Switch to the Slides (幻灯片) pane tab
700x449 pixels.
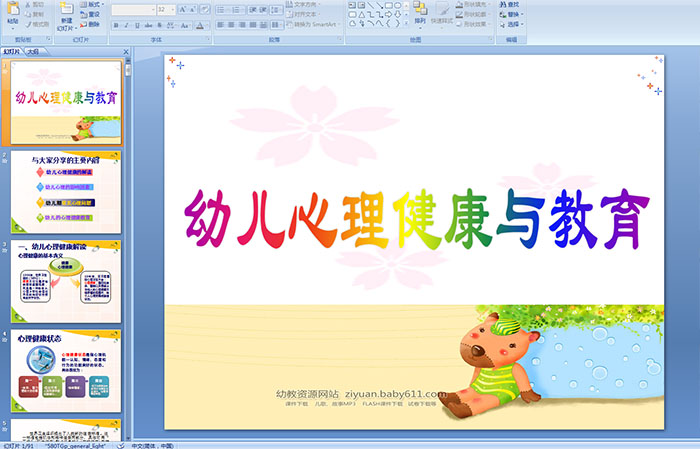point(12,52)
